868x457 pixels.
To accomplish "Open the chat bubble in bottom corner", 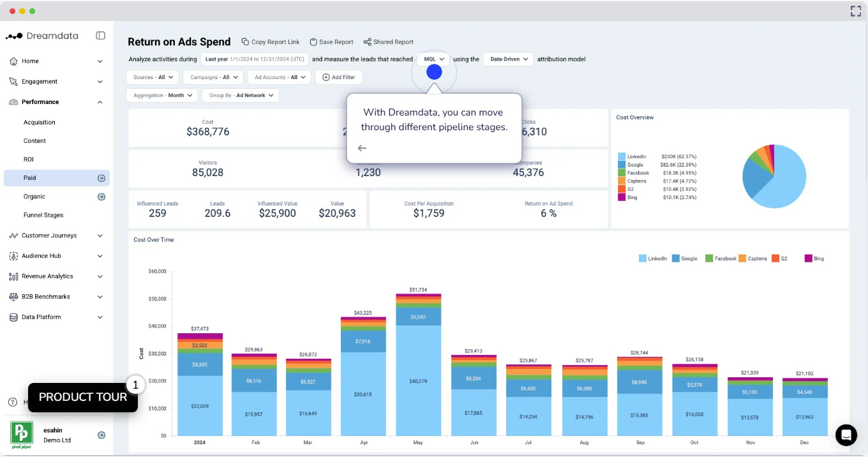I will pos(846,435).
